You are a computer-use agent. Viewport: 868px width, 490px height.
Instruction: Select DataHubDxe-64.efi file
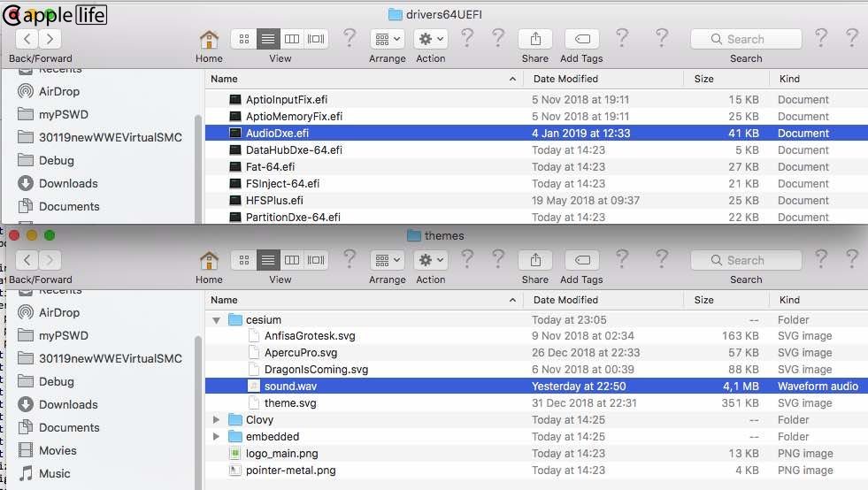pyautogui.click(x=536, y=150)
